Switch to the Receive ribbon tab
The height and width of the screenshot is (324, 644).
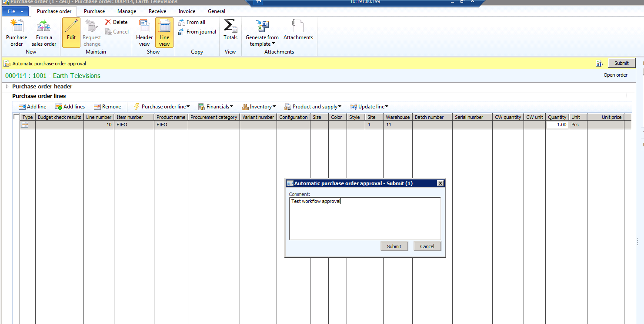[157, 11]
